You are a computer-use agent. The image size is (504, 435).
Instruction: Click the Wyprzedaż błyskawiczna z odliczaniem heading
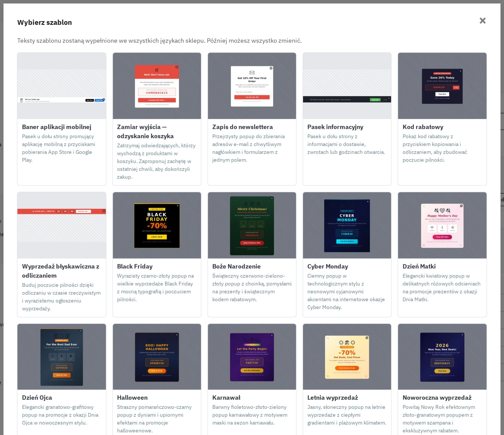point(61,271)
